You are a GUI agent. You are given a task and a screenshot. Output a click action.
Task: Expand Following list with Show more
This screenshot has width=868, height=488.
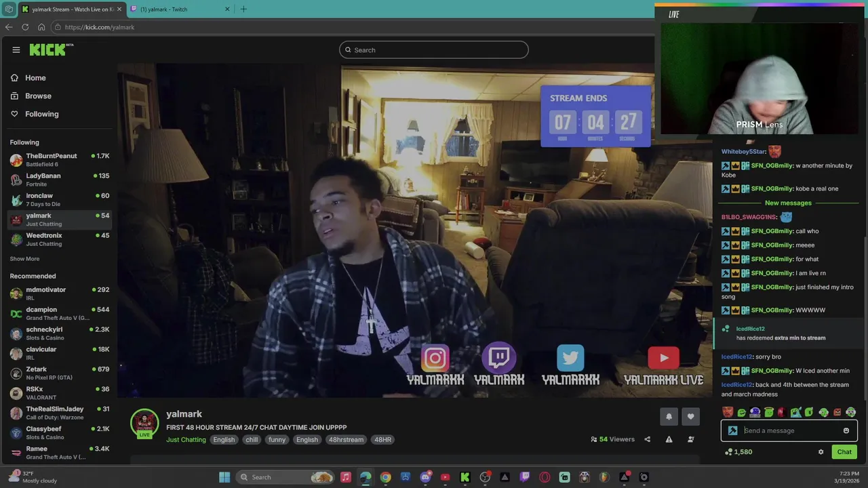pos(24,259)
